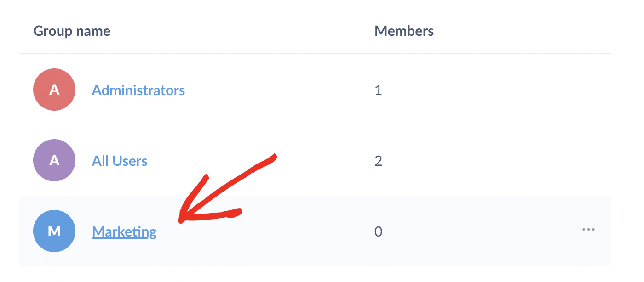
Task: Click the purple All Users avatar icon
Action: pos(54,160)
